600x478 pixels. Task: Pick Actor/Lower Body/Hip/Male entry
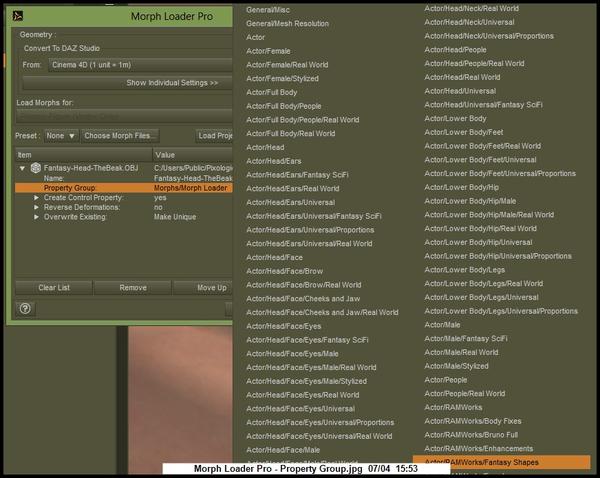470,201
